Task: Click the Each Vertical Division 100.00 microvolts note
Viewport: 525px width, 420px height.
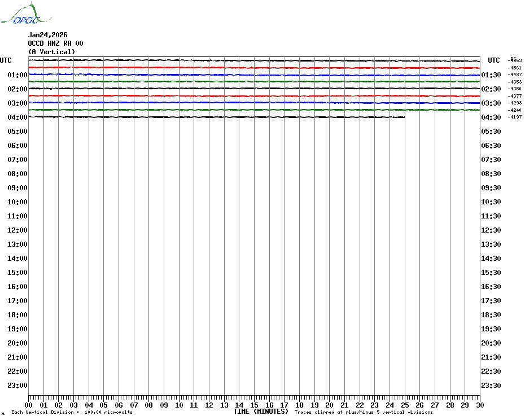Action: pyautogui.click(x=72, y=412)
